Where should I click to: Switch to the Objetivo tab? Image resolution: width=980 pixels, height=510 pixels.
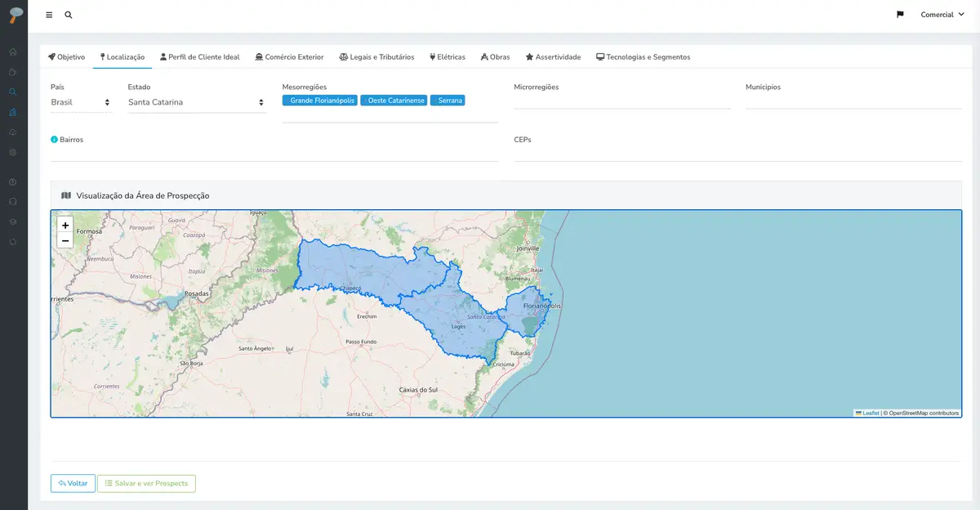67,57
